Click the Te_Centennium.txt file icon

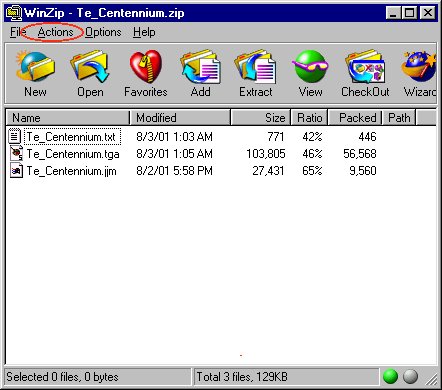point(14,137)
